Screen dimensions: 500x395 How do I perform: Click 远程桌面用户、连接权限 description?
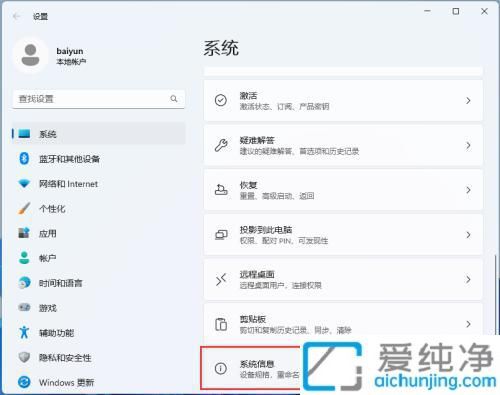click(x=280, y=285)
